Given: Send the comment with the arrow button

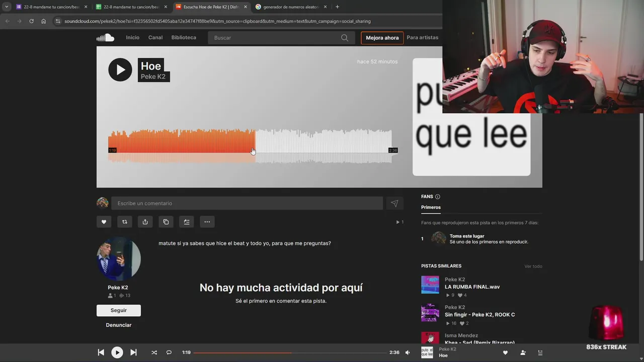Looking at the screenshot, I should 394,203.
